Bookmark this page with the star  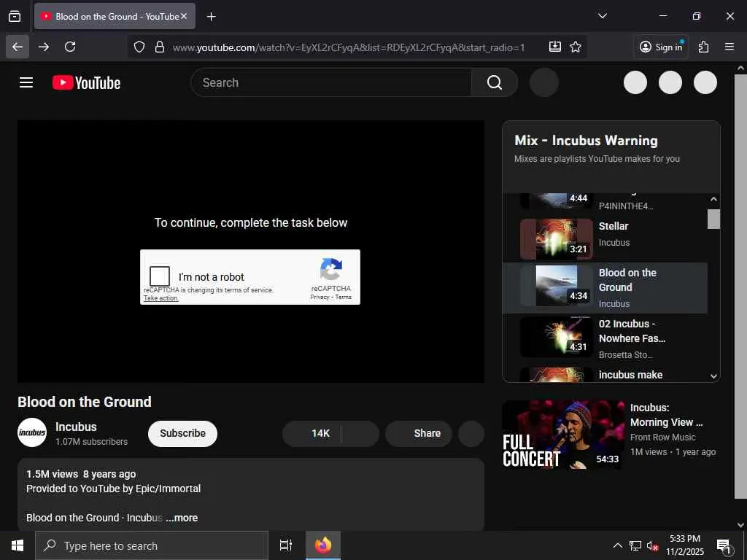(576, 47)
